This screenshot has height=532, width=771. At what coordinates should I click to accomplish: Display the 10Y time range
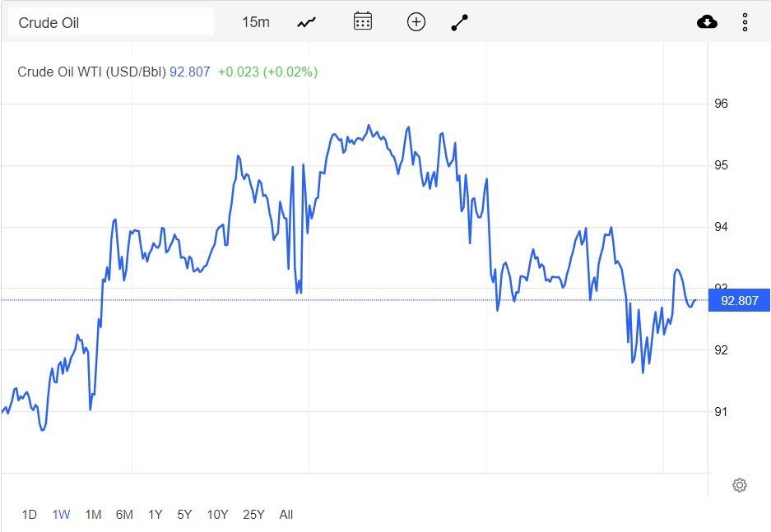coord(217,515)
